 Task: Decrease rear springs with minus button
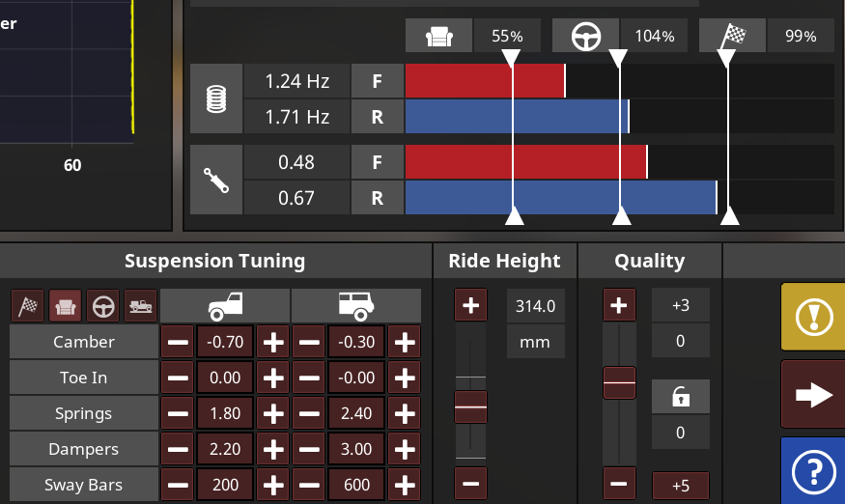[309, 413]
